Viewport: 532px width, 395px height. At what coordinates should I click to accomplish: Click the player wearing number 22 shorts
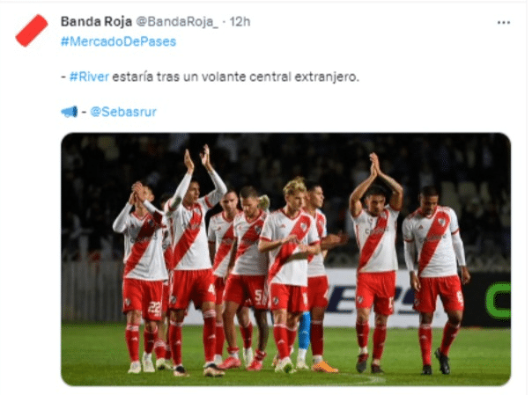[142, 278]
